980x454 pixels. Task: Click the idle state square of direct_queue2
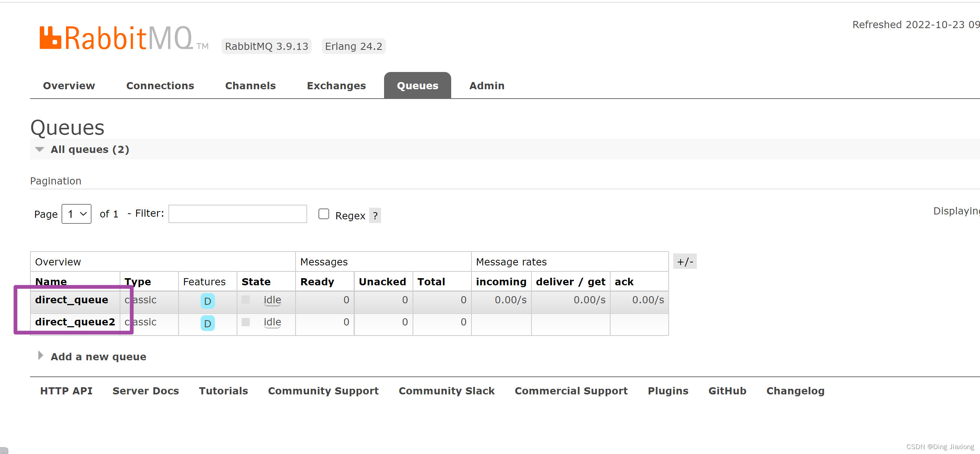tap(246, 322)
